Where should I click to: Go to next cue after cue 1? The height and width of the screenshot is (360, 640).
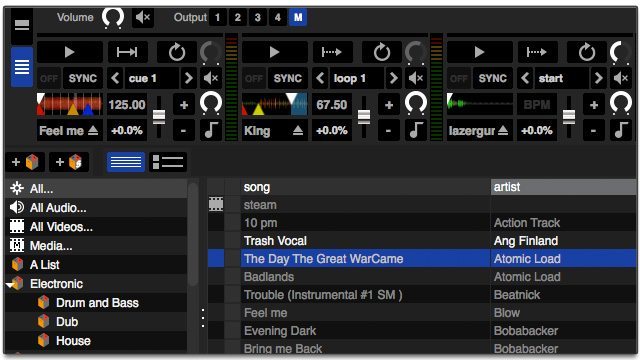pos(188,78)
